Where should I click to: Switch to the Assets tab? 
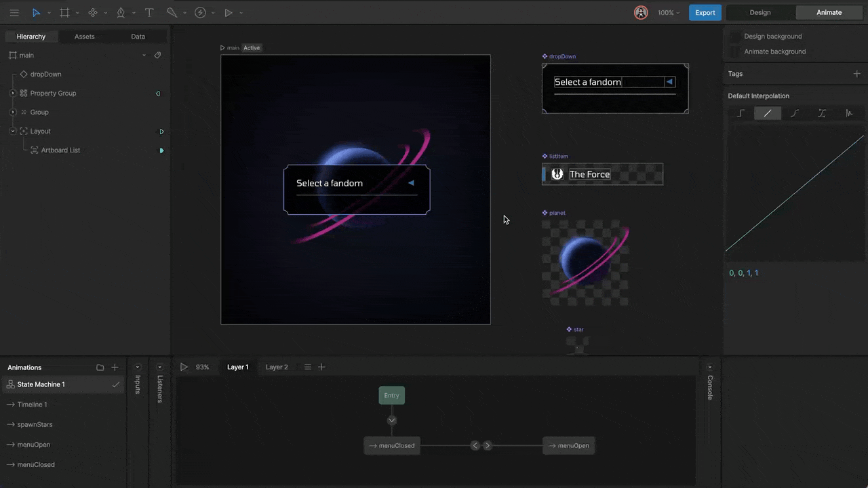tap(84, 37)
